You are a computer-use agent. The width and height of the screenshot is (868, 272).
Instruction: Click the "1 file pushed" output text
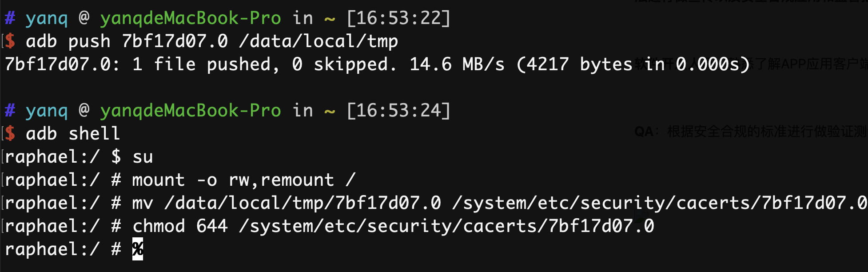pyautogui.click(x=206, y=64)
